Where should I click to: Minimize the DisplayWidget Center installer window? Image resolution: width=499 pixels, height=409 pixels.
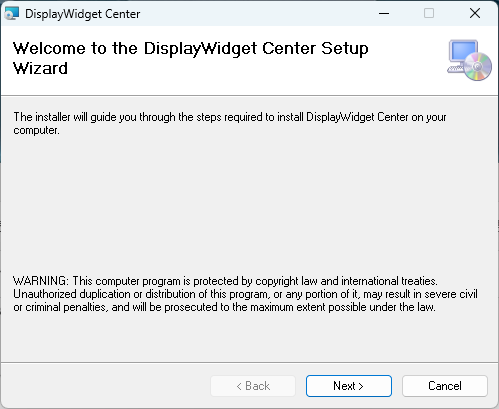click(x=384, y=13)
